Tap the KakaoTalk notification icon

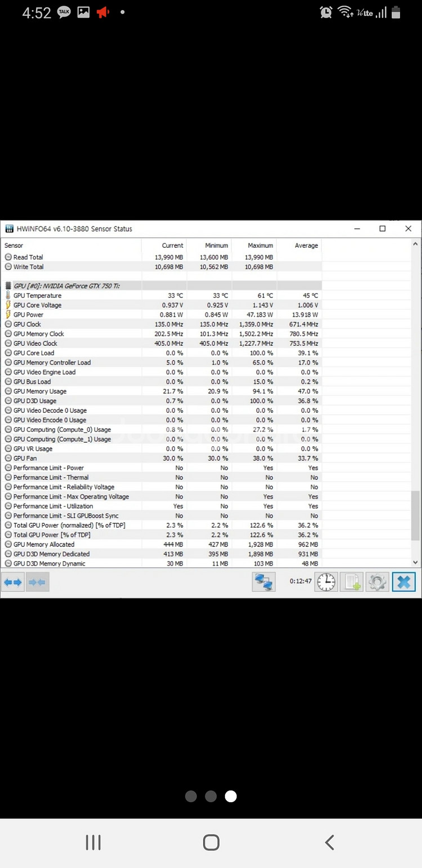(x=64, y=12)
